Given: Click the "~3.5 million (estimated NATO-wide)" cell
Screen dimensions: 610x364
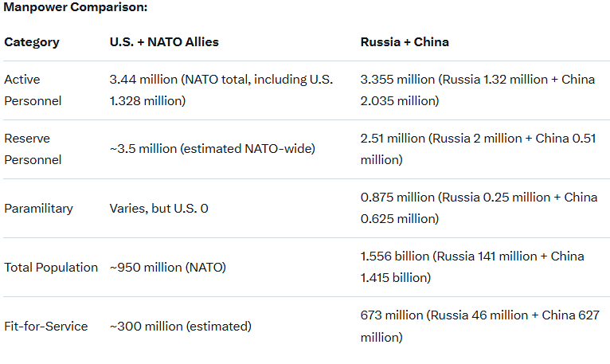Looking at the screenshot, I should tap(213, 149).
